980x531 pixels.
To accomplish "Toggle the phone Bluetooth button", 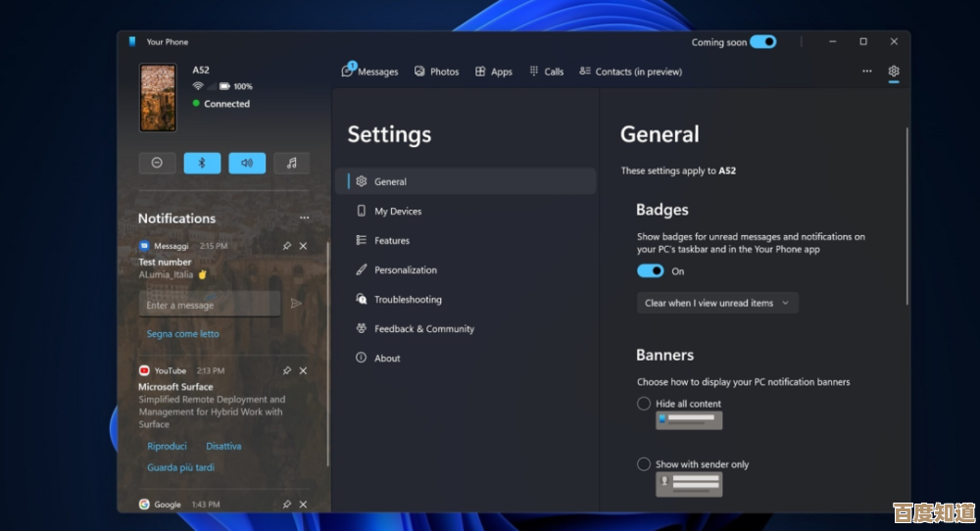I will tap(202, 163).
